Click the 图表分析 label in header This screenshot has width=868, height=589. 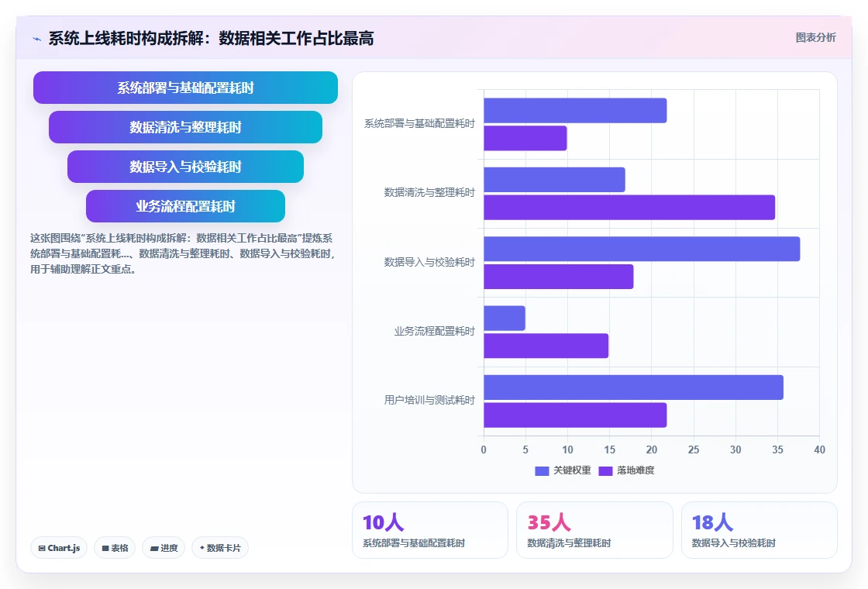coord(815,38)
